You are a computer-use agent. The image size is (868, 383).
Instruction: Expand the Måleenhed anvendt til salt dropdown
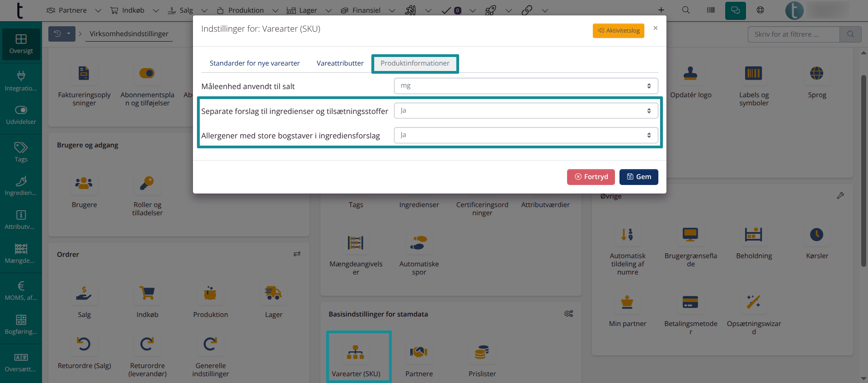pyautogui.click(x=525, y=86)
